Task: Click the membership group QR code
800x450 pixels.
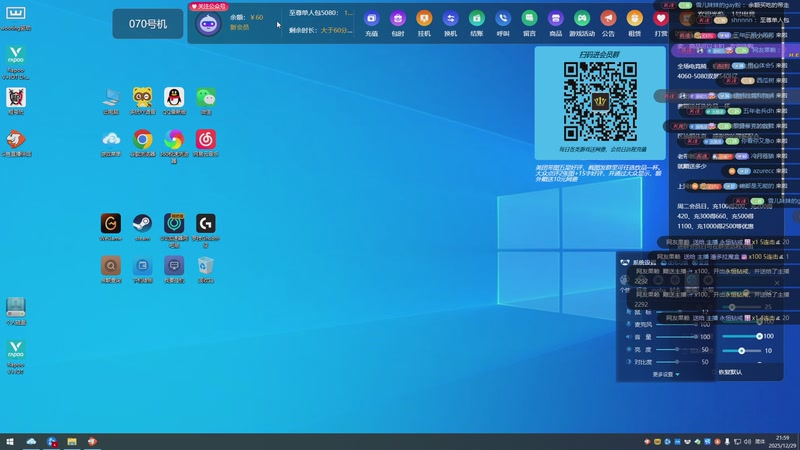Action: pyautogui.click(x=600, y=101)
